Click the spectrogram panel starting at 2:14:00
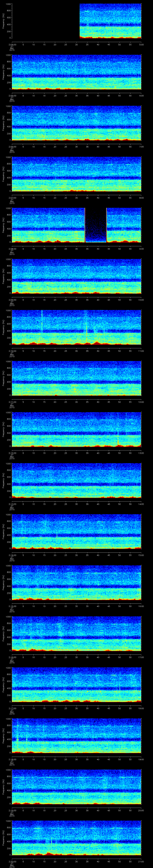This screenshot has height=868, width=153. click(77, 531)
